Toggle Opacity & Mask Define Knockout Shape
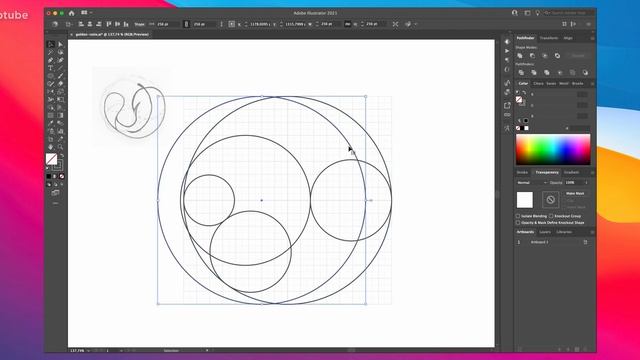 pyautogui.click(x=518, y=223)
